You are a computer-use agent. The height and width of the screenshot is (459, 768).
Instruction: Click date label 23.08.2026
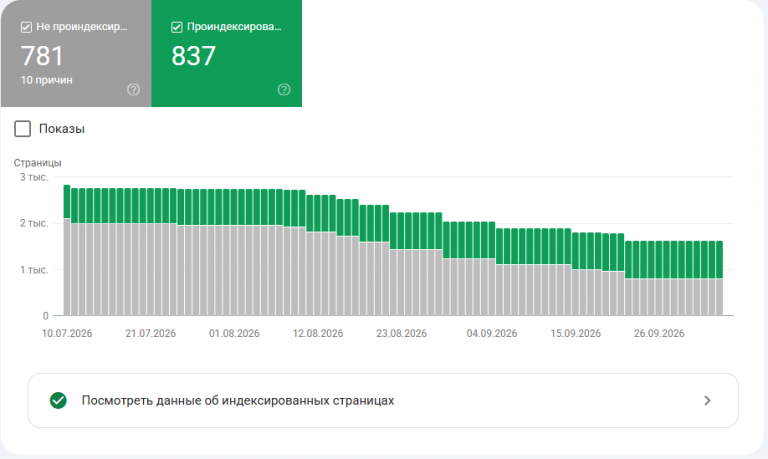402,333
